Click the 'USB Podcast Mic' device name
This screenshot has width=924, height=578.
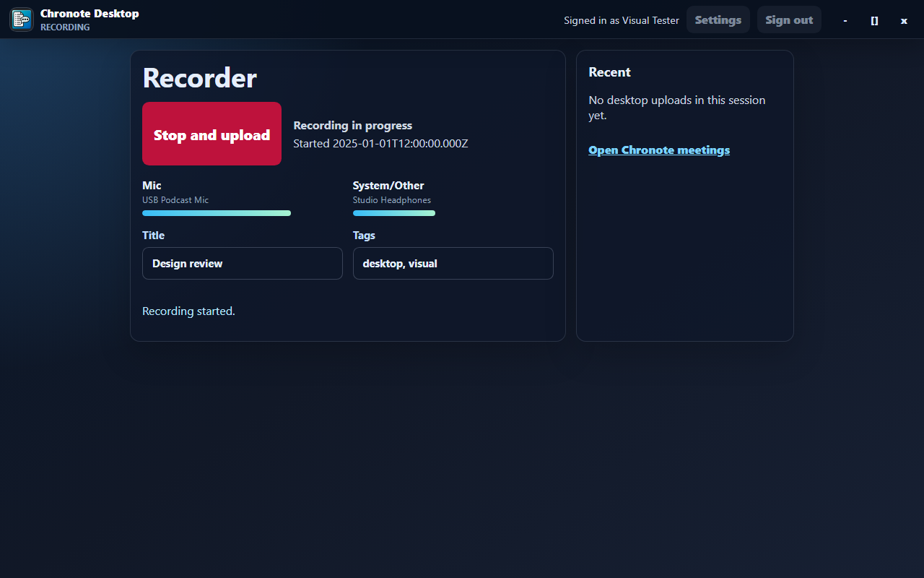point(175,200)
